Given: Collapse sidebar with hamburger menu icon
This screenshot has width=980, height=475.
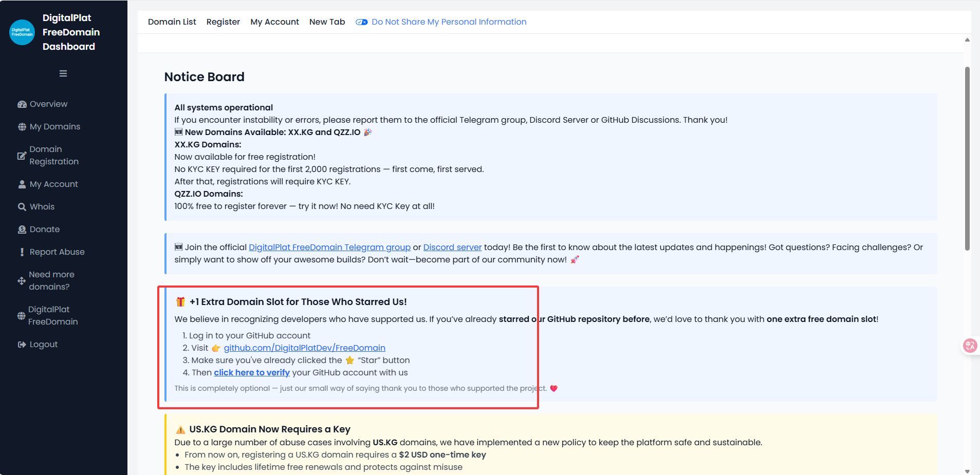Looking at the screenshot, I should click(x=63, y=73).
